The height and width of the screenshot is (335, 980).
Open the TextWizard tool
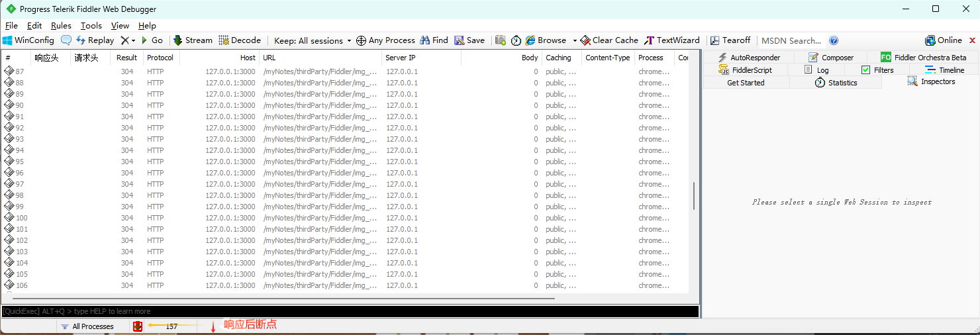point(672,40)
